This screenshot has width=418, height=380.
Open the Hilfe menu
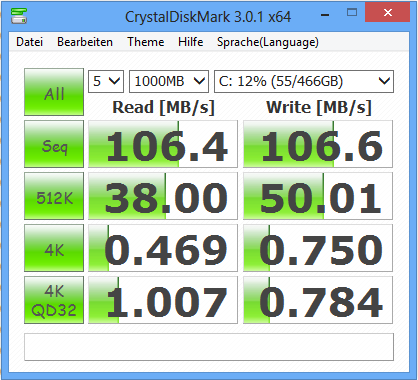(x=191, y=42)
